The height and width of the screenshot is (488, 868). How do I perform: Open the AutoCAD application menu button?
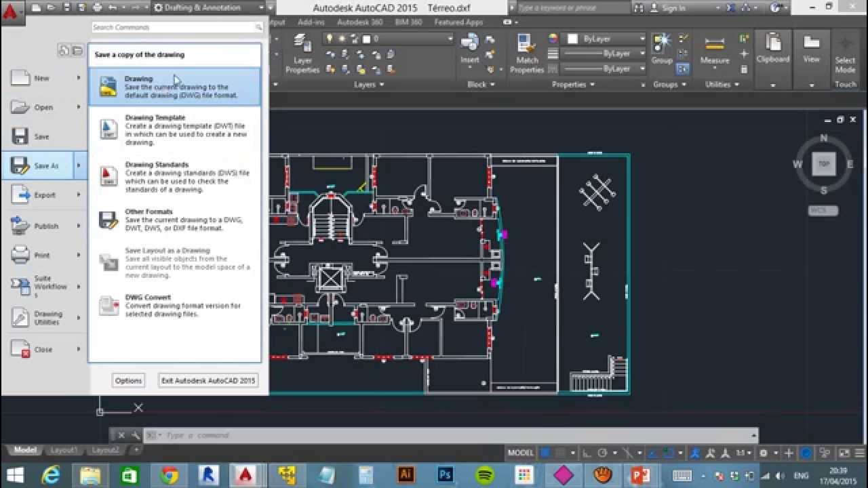click(12, 12)
